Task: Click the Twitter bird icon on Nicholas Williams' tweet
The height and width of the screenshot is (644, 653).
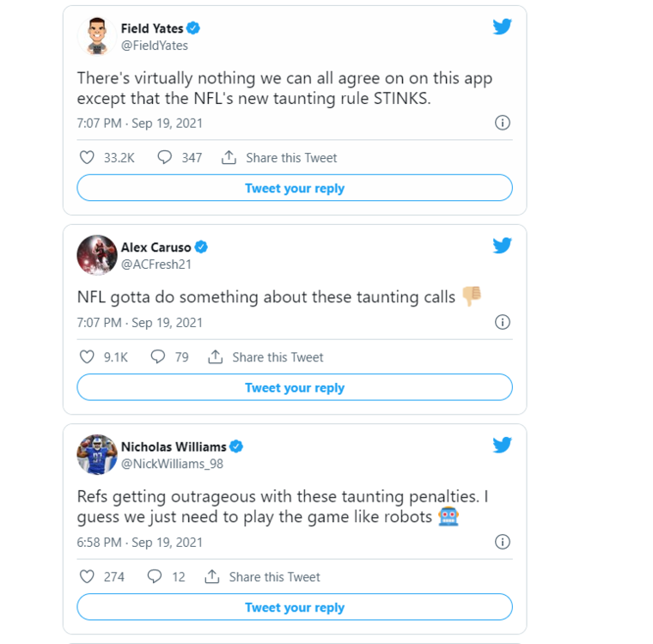Action: tap(503, 445)
